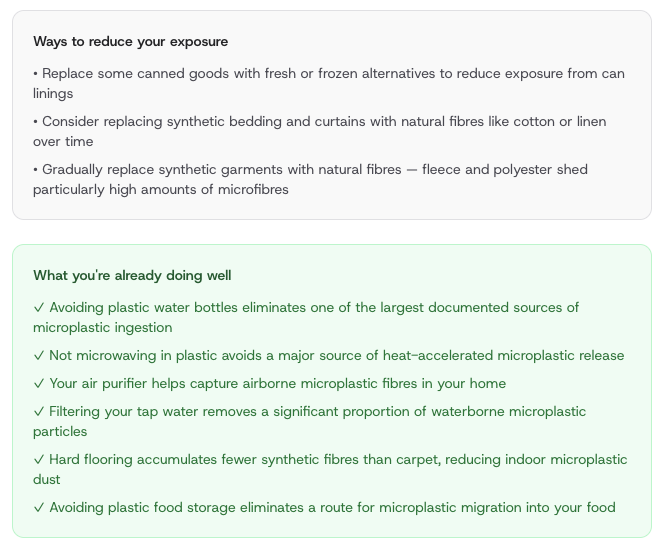Click the checkmark next to filtering your tap water
The image size is (666, 551).
[x=39, y=412]
